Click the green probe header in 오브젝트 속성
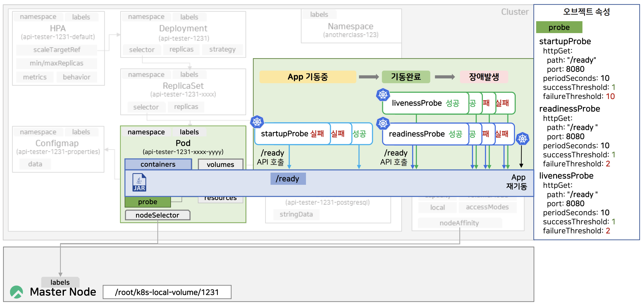The image size is (644, 306). [559, 27]
